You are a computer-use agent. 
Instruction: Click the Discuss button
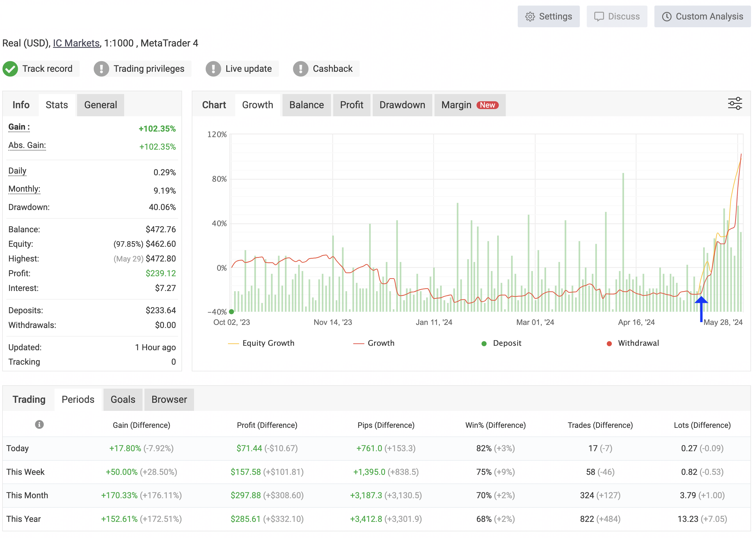click(617, 17)
